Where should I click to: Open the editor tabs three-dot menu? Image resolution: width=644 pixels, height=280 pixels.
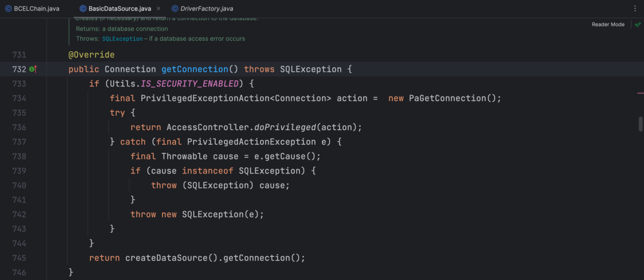tap(635, 9)
